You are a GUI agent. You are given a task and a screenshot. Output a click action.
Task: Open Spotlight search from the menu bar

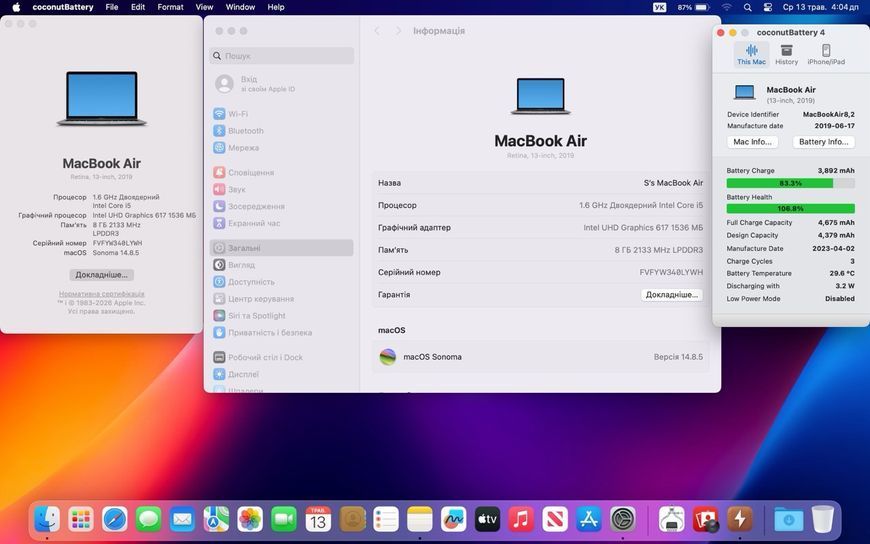coord(747,7)
